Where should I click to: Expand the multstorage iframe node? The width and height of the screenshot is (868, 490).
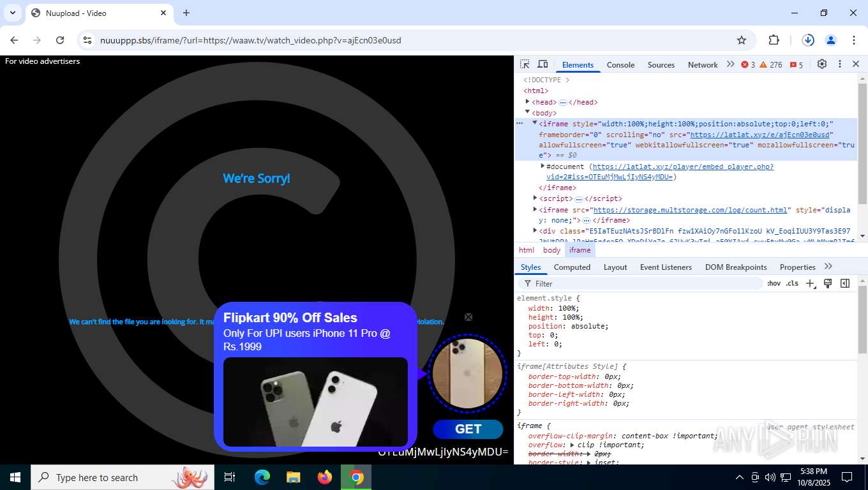tap(535, 209)
